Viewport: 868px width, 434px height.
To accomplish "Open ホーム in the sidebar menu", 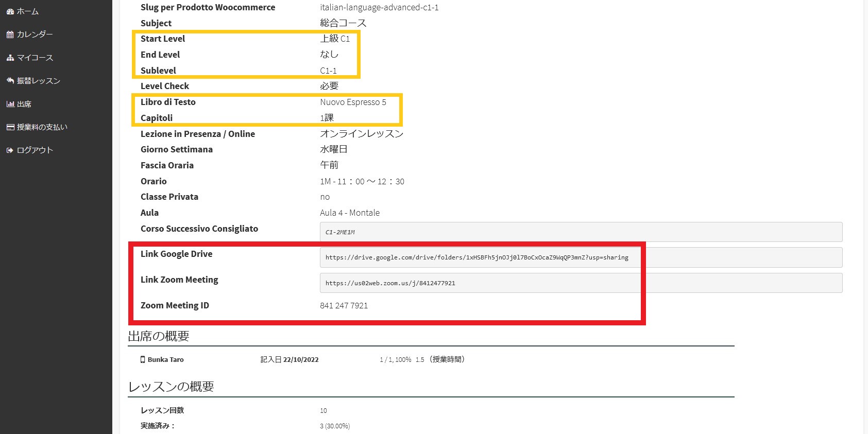I will 28,11.
